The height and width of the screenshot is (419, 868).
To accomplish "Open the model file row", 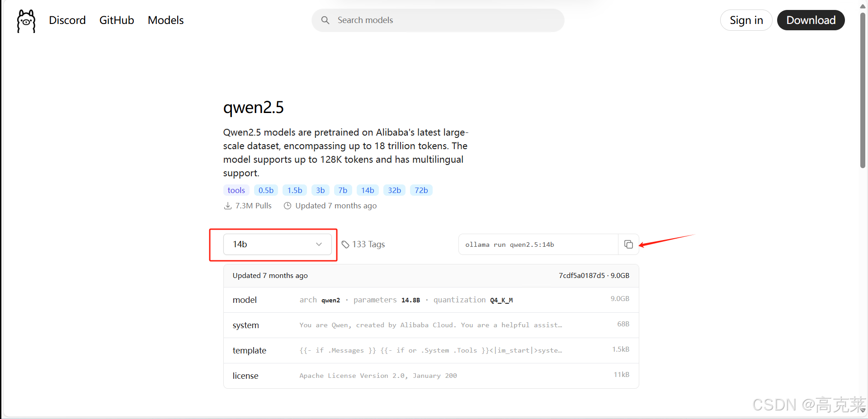I will tap(431, 300).
